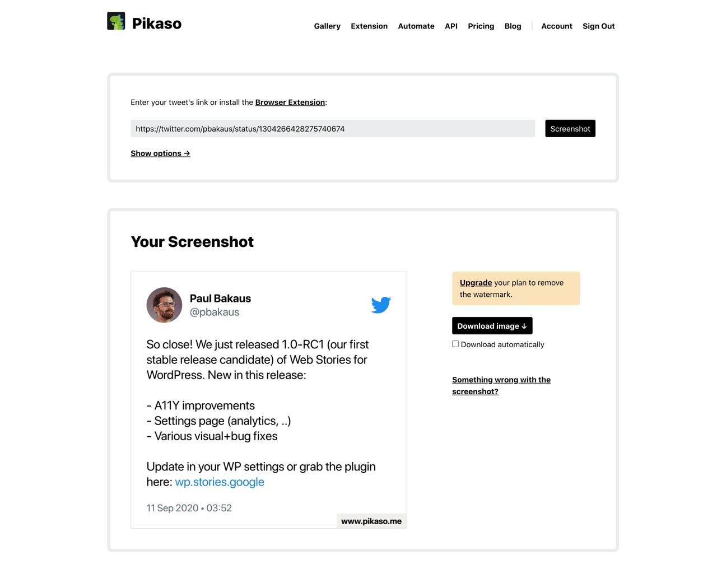717x588 pixels.
Task: Select the Twitter bird icon on the tweet
Action: click(381, 305)
